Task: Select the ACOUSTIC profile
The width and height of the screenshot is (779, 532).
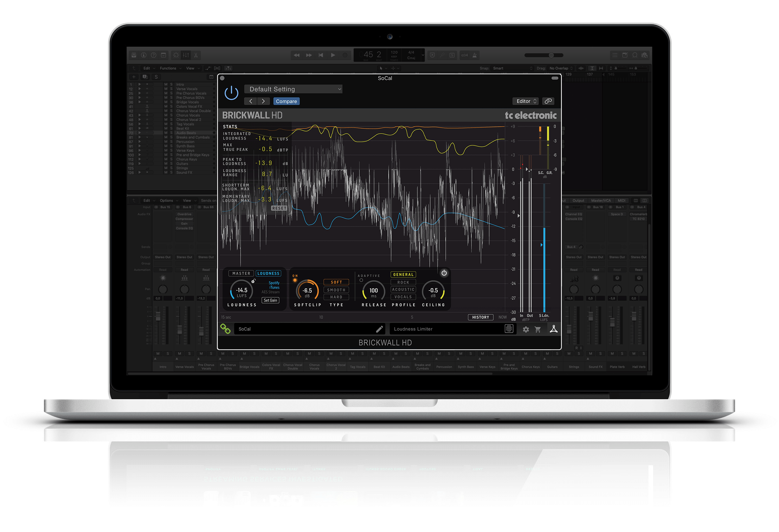Action: coord(403,290)
